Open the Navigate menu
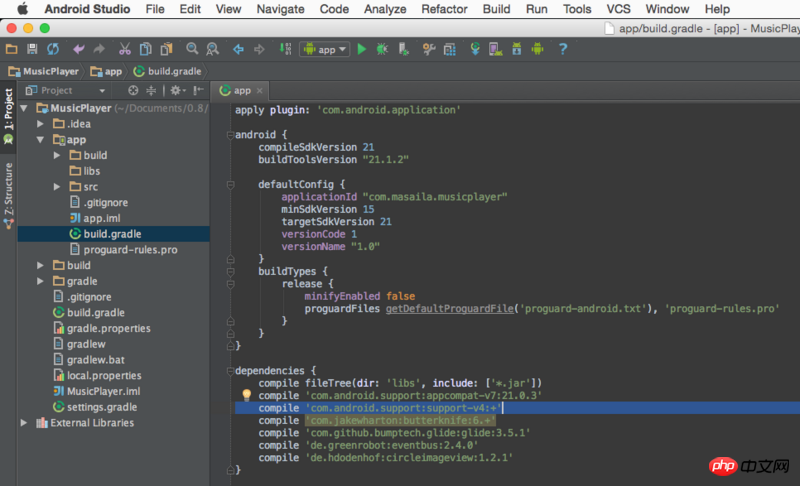This screenshot has width=800, height=486. click(x=280, y=9)
